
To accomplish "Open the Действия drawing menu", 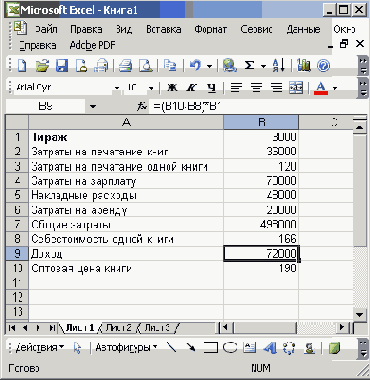I will coord(40,348).
